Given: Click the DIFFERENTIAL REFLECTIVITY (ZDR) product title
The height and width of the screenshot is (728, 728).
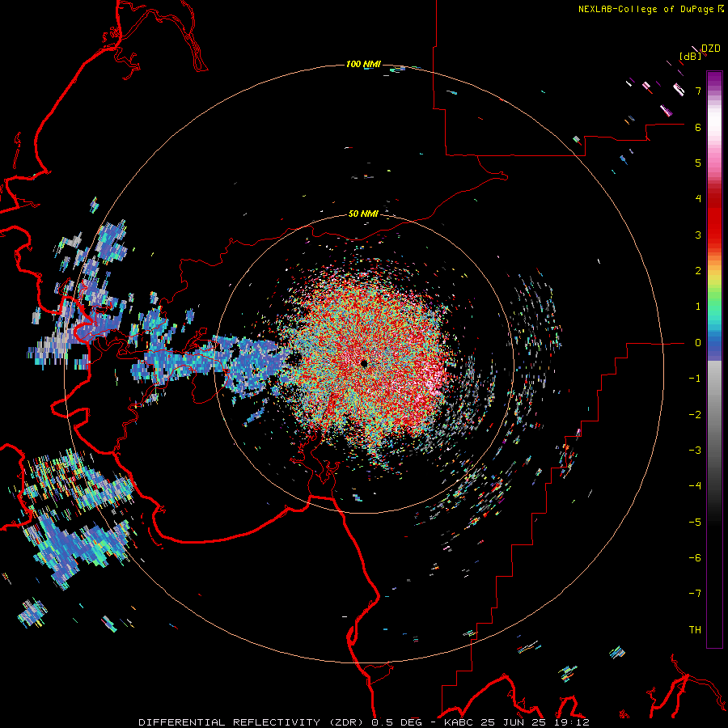Looking at the screenshot, I should (252, 722).
